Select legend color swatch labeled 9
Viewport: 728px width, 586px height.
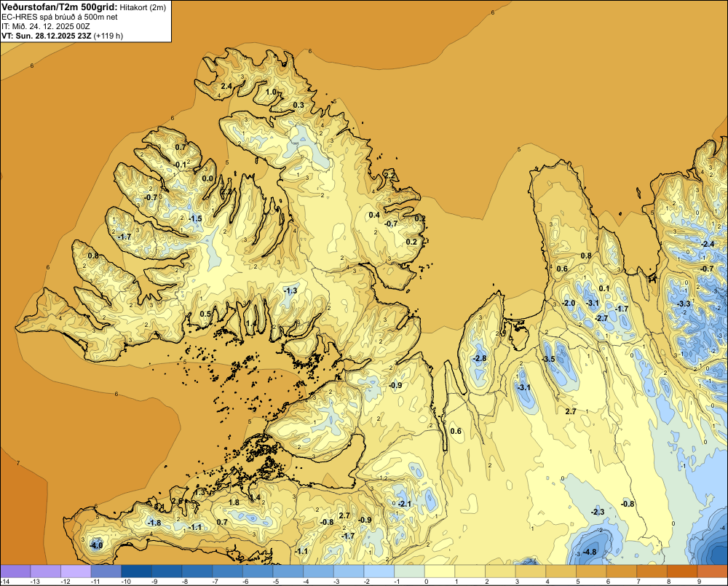[x=713, y=571]
